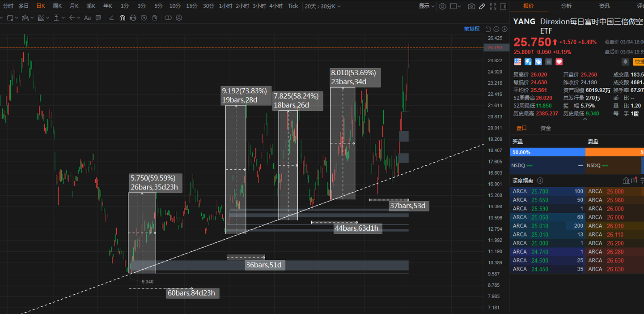Select the 盘口 order book tab
The image size is (644, 314).
tap(521, 128)
